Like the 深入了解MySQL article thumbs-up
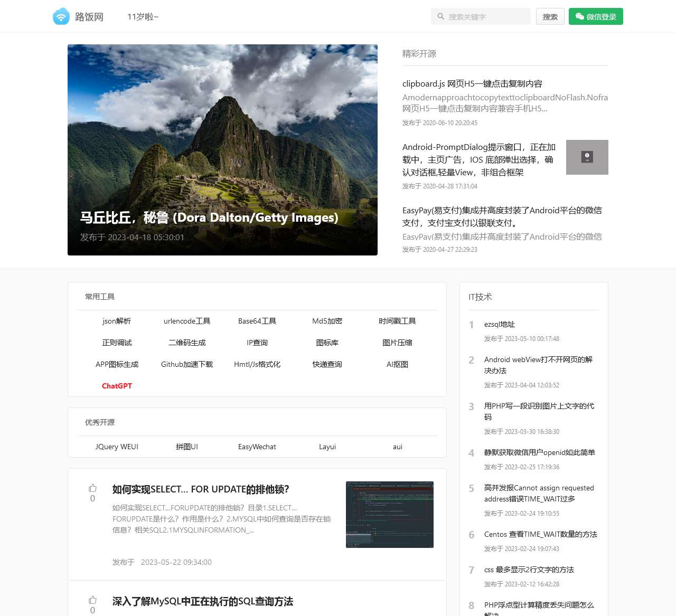Screen dimensions: 676x616 pos(92,600)
